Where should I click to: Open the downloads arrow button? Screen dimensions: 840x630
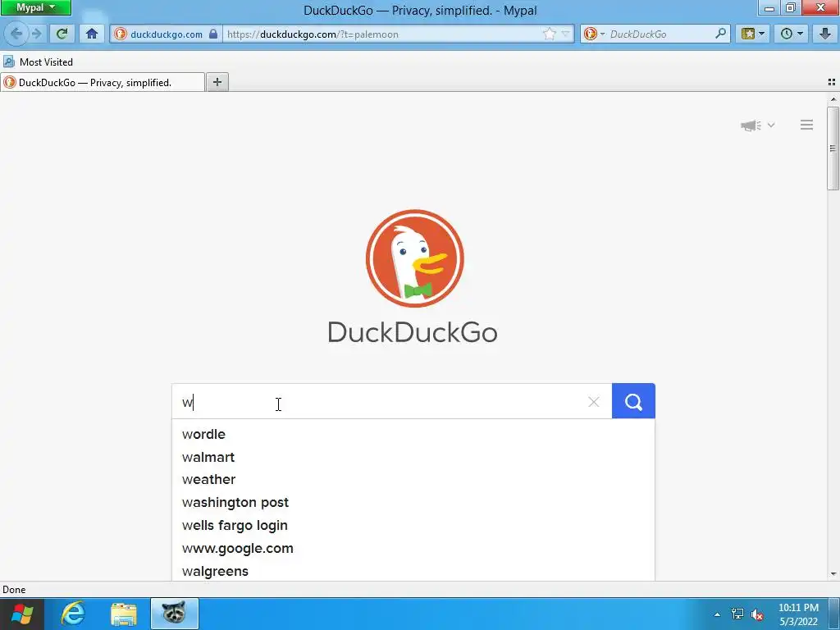[824, 34]
